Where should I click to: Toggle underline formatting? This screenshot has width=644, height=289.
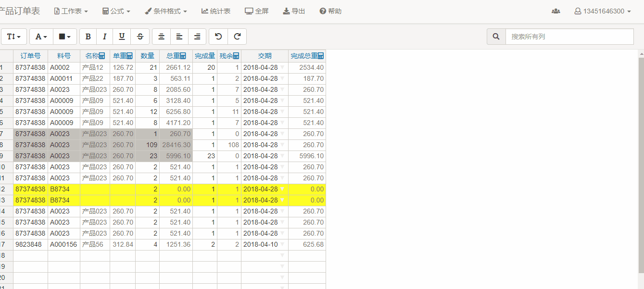(x=122, y=37)
